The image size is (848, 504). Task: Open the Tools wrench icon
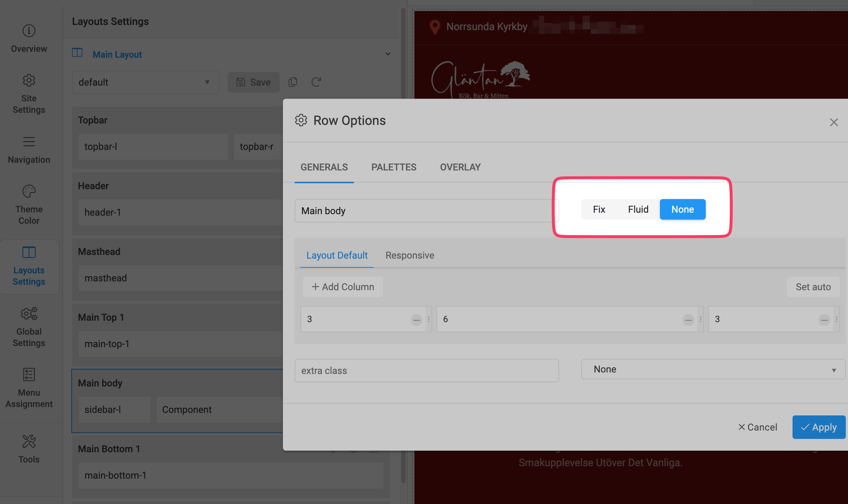pos(29,442)
